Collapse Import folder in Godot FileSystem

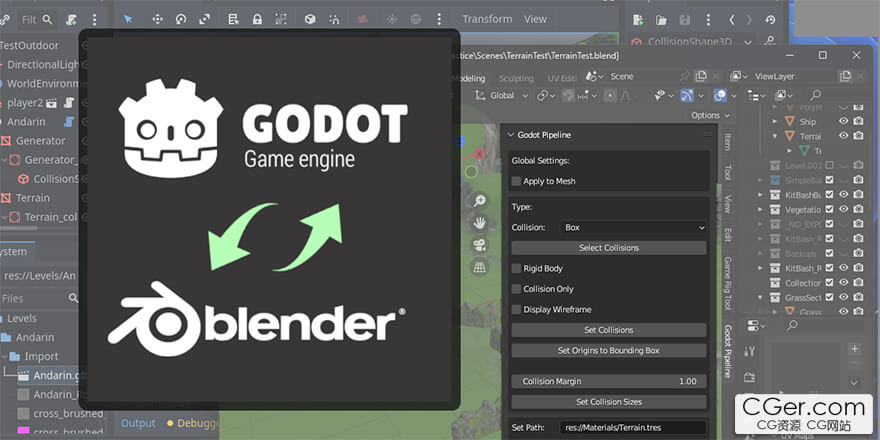[4, 356]
